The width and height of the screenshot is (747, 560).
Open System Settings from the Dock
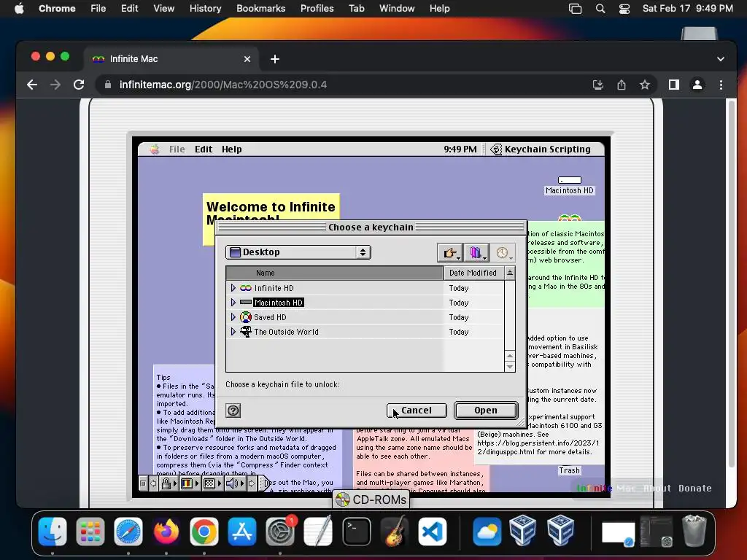pos(280,531)
